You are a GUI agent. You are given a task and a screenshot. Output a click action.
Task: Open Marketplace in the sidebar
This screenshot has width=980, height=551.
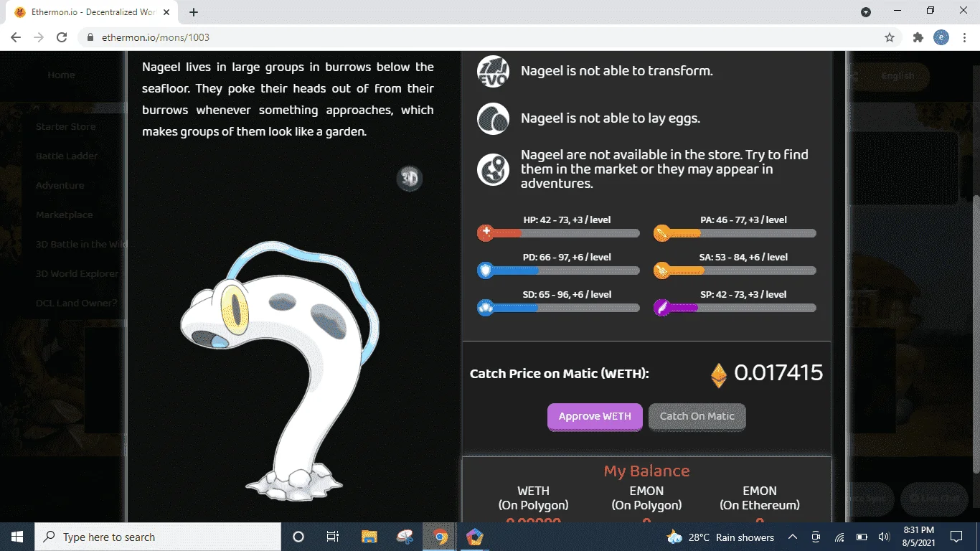65,215
